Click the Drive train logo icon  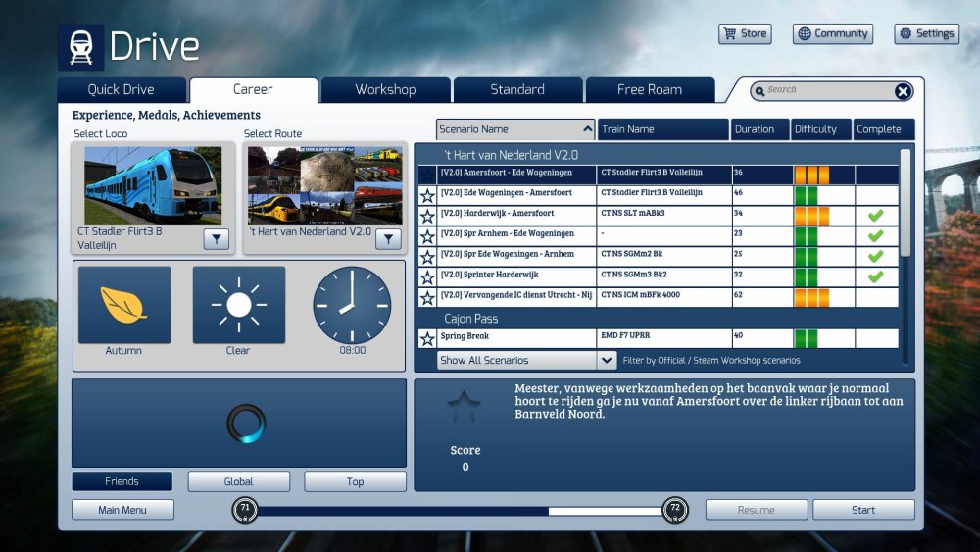80,47
